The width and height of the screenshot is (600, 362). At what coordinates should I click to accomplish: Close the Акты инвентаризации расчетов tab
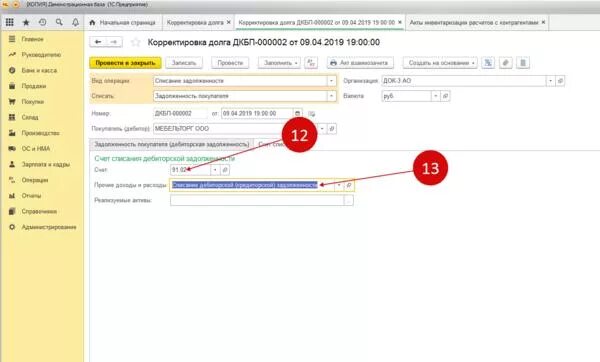(x=543, y=23)
